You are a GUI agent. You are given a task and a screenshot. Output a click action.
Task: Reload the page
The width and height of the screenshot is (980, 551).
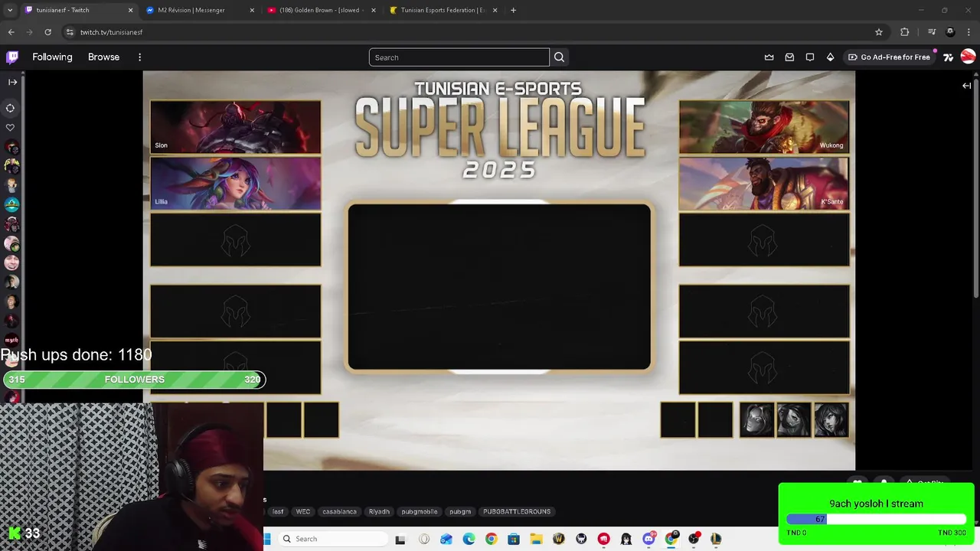click(x=47, y=32)
